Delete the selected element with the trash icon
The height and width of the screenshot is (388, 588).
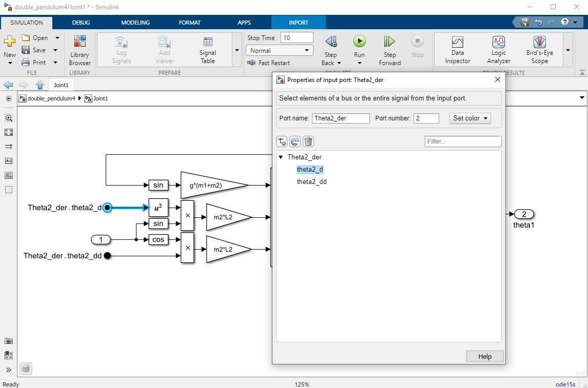click(x=308, y=141)
